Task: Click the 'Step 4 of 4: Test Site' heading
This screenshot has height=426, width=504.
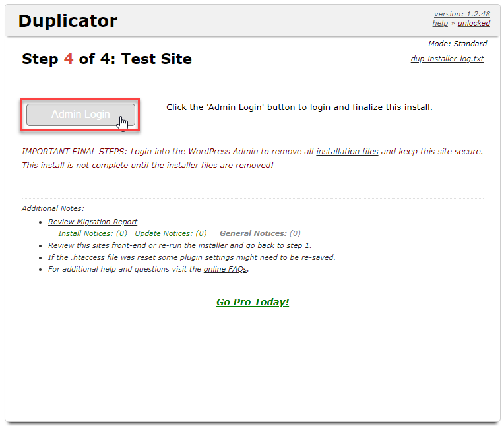Action: (107, 59)
